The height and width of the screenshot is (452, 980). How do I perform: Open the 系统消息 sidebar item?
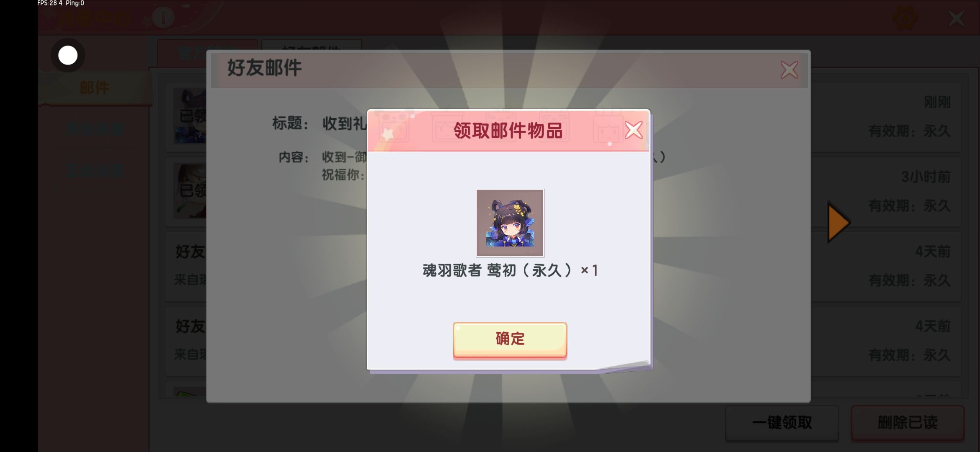click(x=95, y=129)
